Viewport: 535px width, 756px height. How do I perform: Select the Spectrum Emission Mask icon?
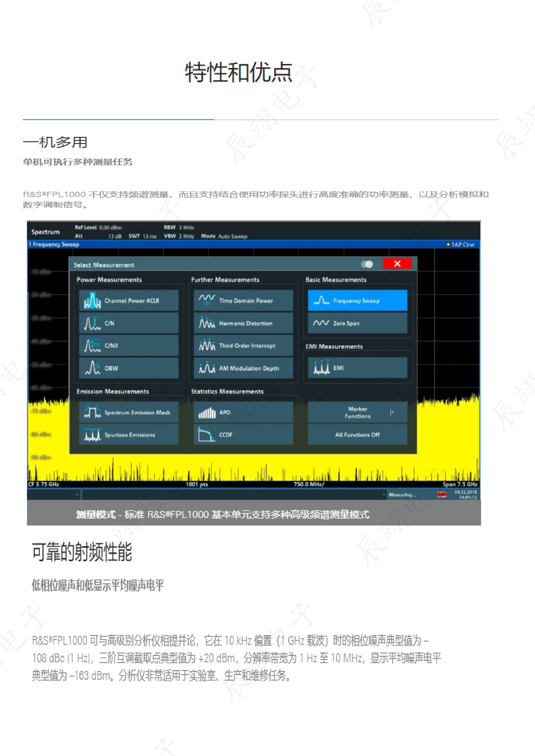pyautogui.click(x=92, y=412)
